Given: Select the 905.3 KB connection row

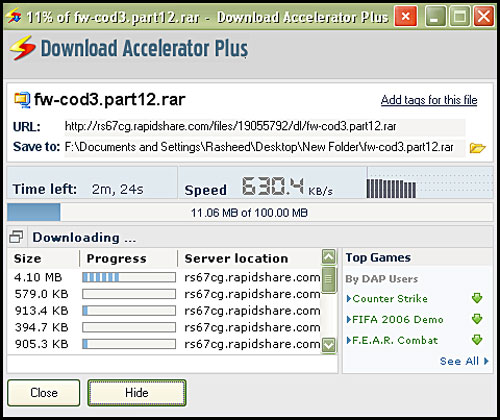Looking at the screenshot, I should point(164,344).
